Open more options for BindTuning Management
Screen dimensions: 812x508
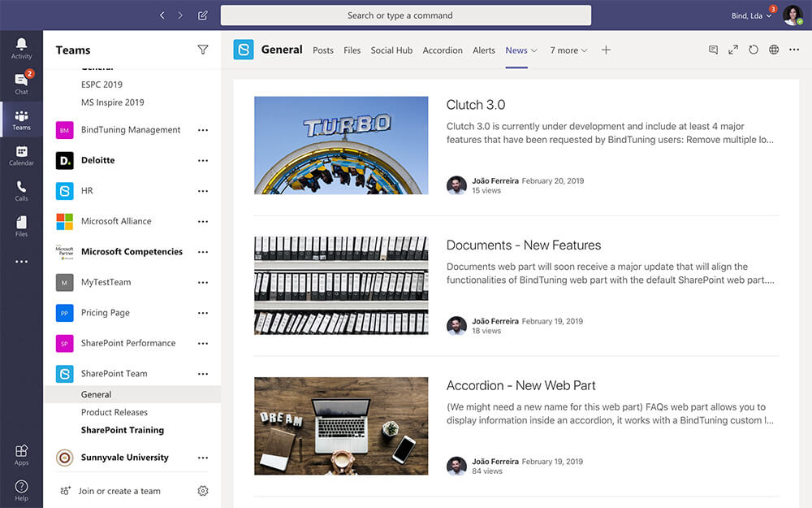203,130
